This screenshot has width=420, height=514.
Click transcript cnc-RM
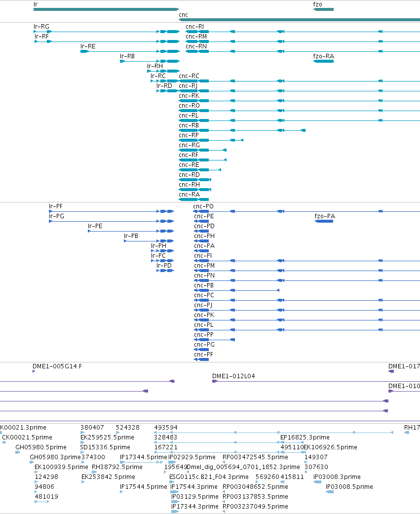point(303,41)
